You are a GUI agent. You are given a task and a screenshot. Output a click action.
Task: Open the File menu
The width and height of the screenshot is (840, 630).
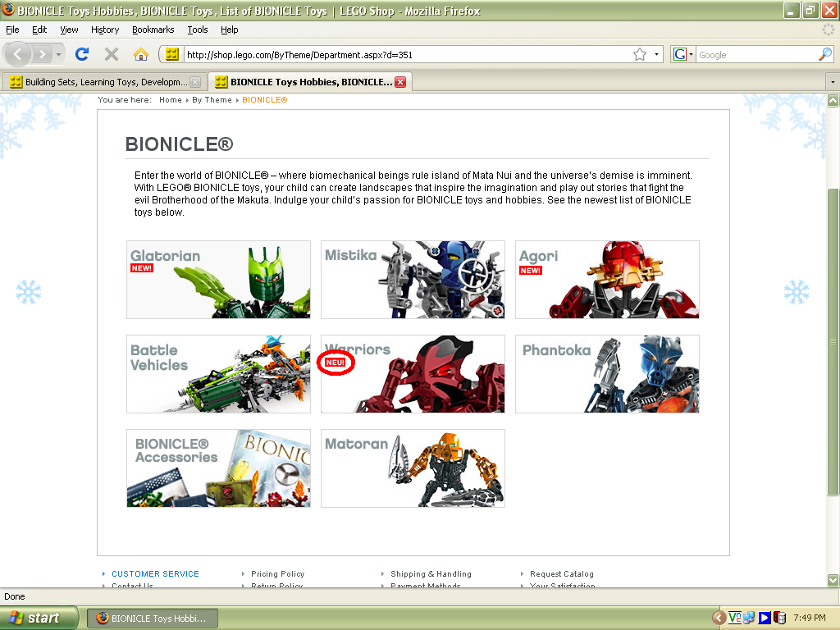pos(12,30)
